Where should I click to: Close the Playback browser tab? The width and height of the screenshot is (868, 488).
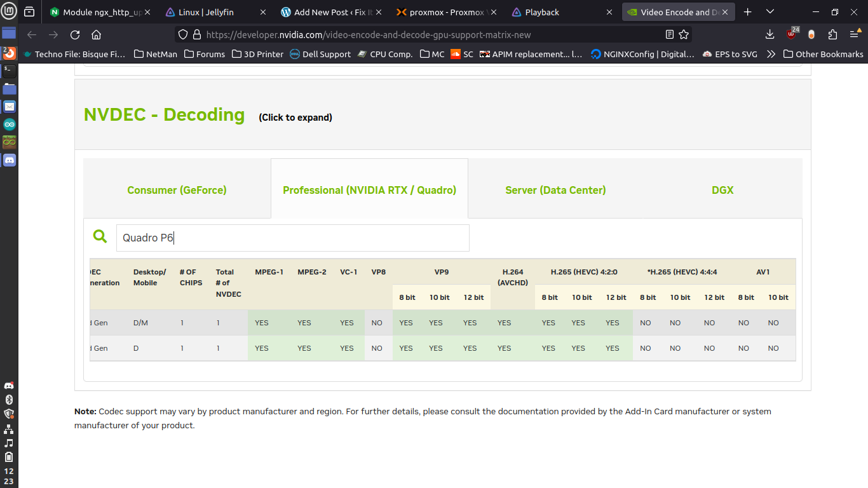click(x=609, y=12)
